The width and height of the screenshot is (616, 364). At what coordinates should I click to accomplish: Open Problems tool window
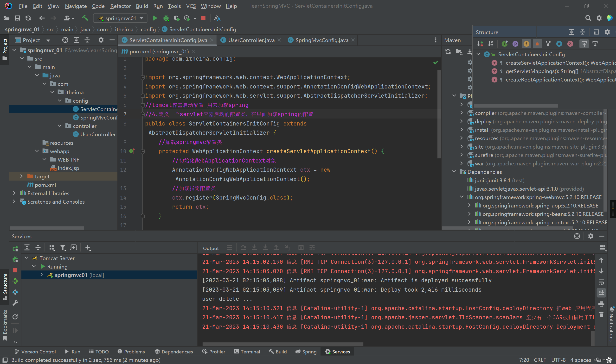tap(131, 351)
